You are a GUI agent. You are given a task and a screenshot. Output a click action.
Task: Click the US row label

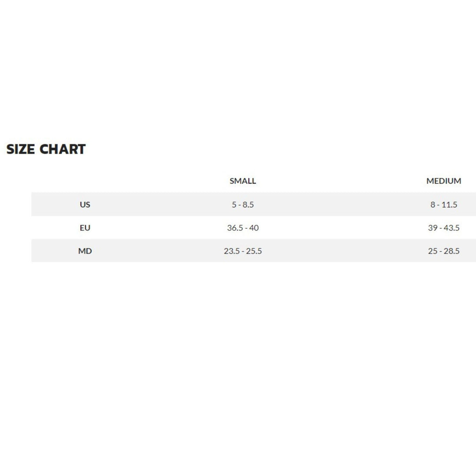(x=85, y=205)
